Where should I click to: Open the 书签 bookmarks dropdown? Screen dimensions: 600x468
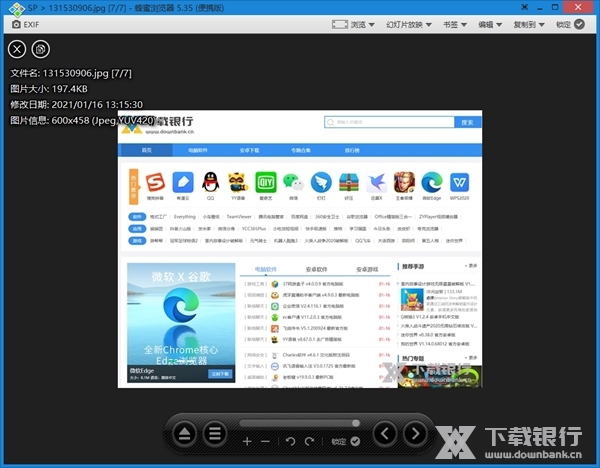(x=456, y=23)
